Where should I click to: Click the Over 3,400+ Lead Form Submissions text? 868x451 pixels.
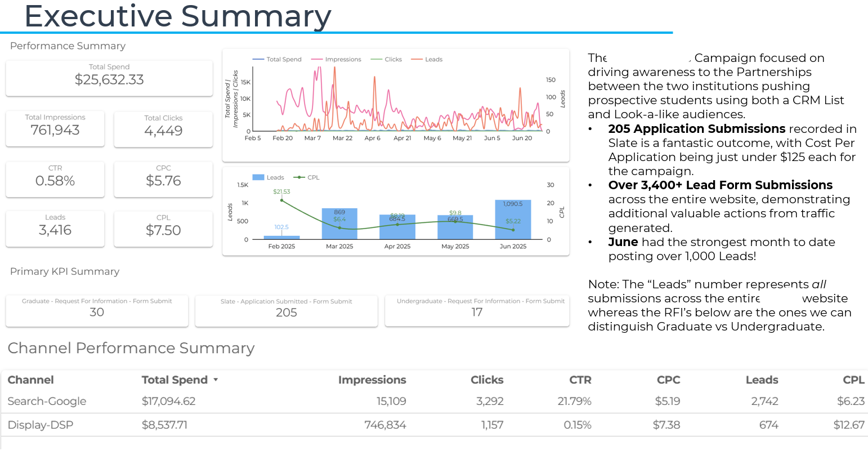click(721, 185)
